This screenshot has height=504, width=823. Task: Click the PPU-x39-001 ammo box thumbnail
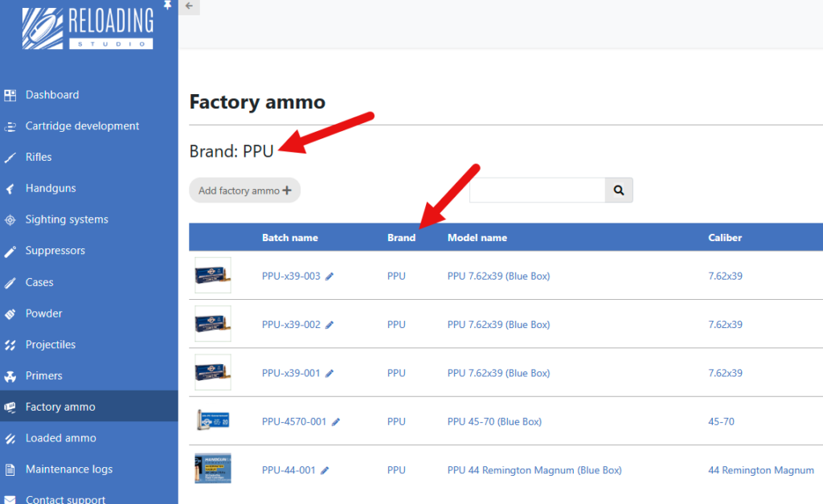pyautogui.click(x=213, y=373)
